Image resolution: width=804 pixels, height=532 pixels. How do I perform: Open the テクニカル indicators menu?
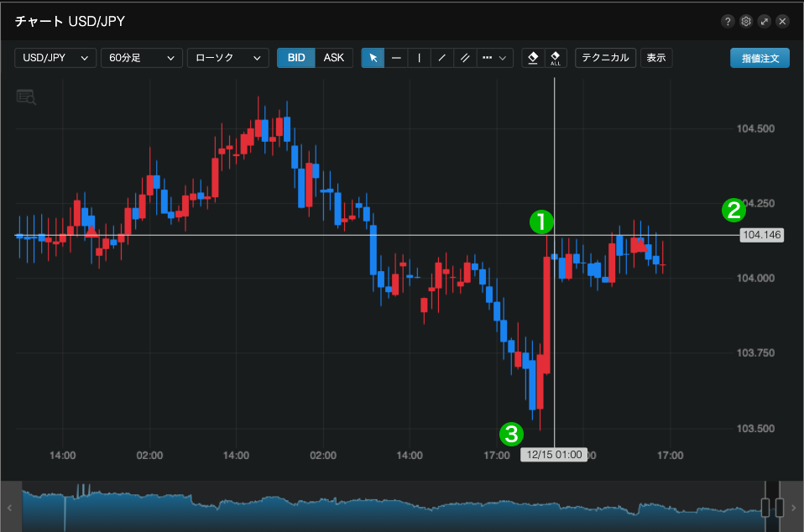tap(605, 58)
